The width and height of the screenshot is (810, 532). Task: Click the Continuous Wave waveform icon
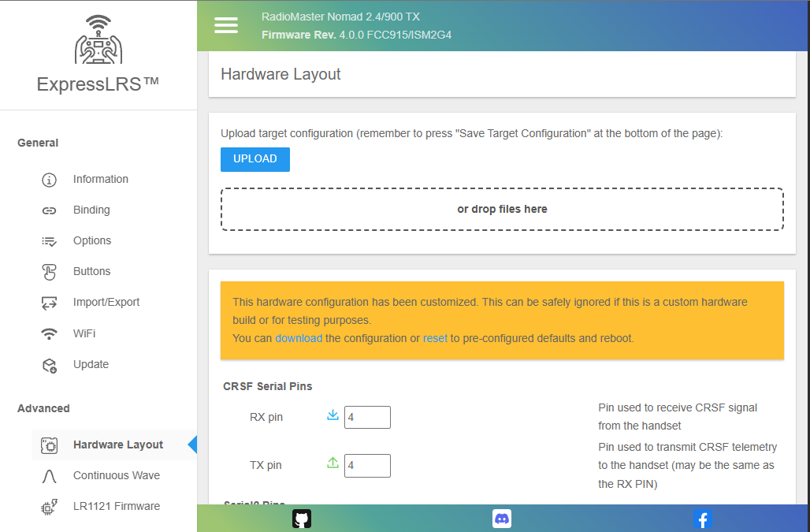pos(49,475)
